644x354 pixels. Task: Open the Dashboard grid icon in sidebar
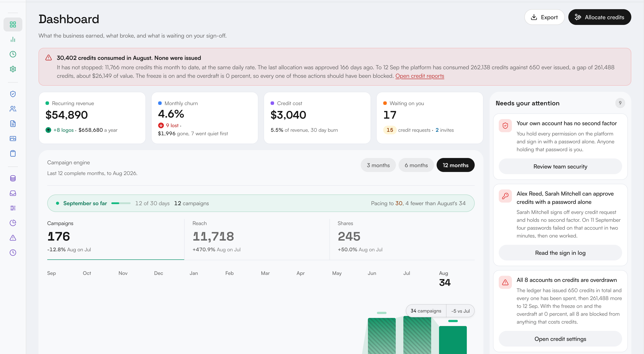(13, 24)
